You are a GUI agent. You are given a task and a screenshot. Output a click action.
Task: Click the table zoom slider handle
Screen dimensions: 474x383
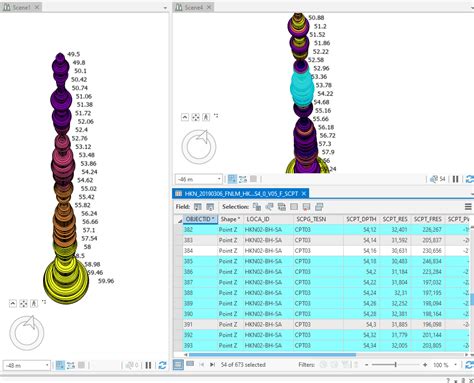pyautogui.click(x=395, y=365)
